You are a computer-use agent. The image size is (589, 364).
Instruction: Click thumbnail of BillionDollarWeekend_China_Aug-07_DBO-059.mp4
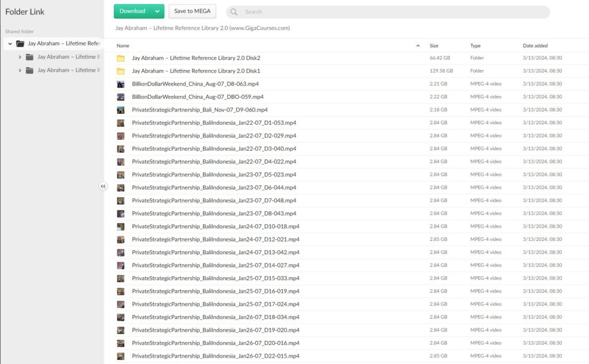pos(121,97)
